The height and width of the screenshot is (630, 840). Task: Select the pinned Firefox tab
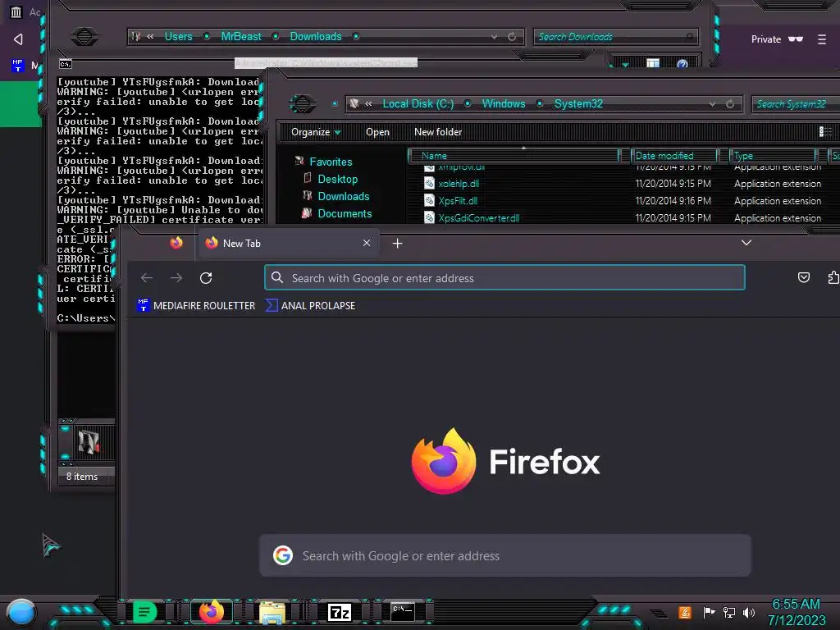pos(176,243)
